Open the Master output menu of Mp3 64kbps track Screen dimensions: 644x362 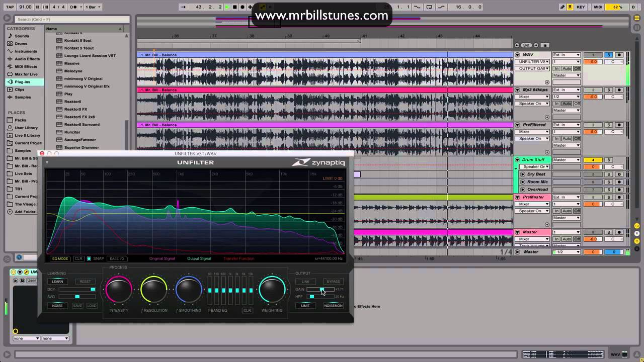567,110
